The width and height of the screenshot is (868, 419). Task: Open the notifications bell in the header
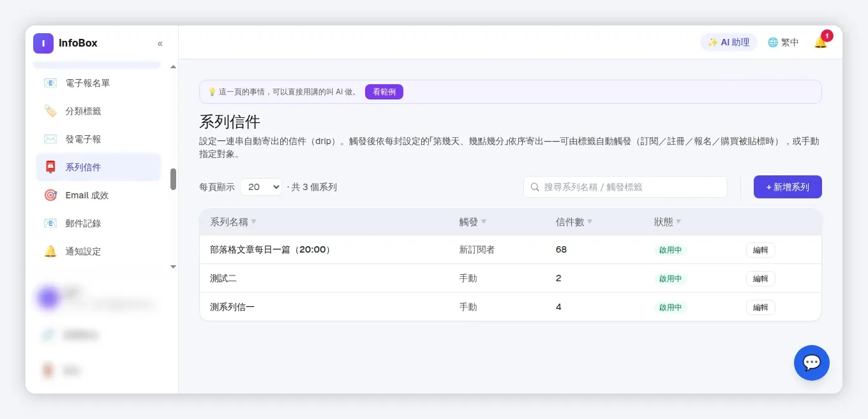[821, 42]
